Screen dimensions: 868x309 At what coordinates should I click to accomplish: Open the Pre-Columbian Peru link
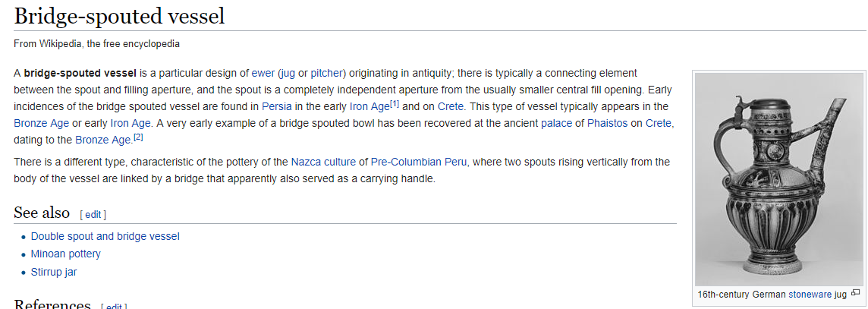[x=419, y=162]
